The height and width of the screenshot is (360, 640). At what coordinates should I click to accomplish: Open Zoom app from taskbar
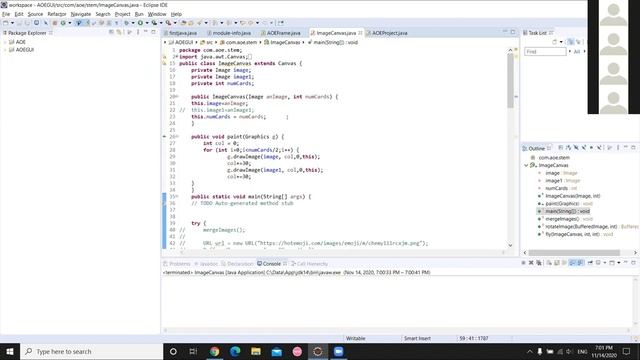tap(338, 351)
